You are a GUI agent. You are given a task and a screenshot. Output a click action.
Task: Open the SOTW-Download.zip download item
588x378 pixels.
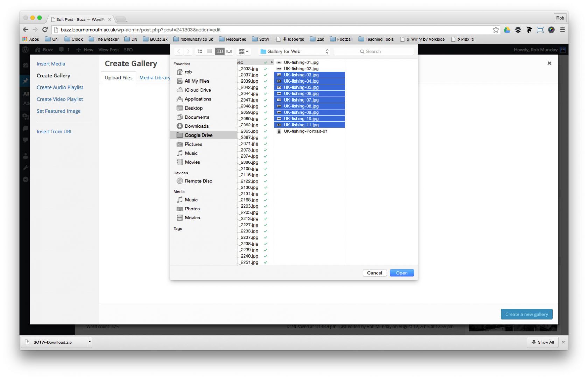point(54,342)
